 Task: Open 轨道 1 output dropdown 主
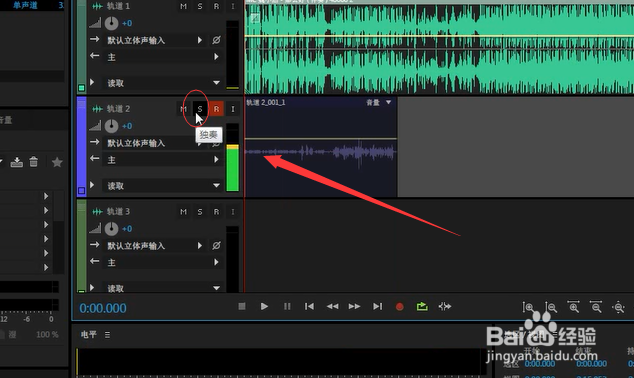click(163, 57)
